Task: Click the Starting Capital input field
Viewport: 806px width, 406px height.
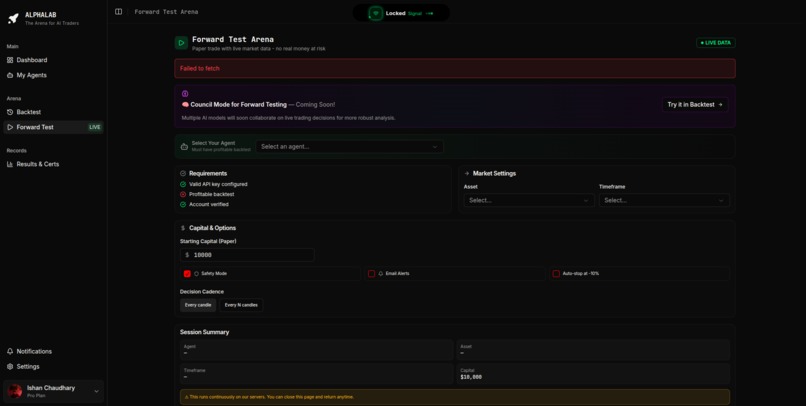Action: coord(247,255)
